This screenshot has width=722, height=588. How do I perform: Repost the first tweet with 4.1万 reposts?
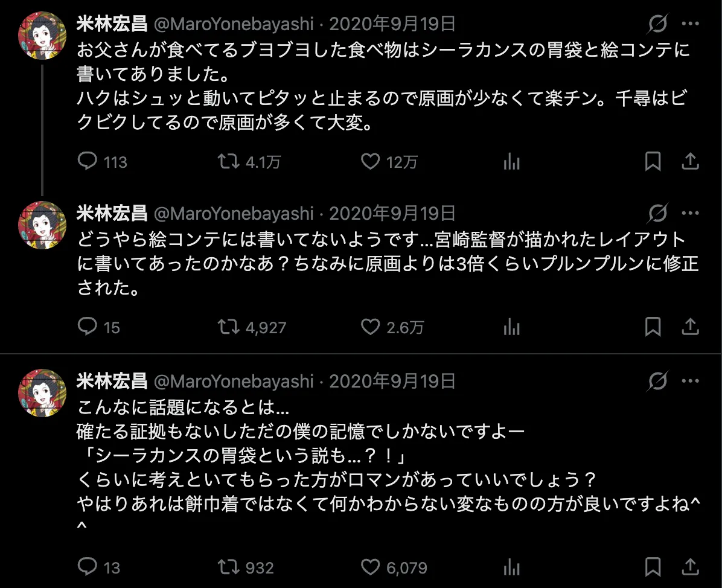coord(229,161)
